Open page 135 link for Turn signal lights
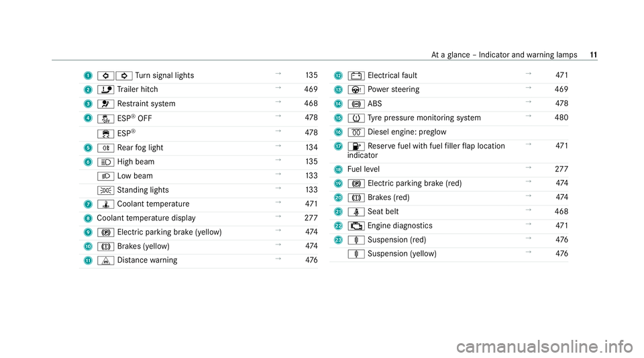 pos(311,75)
